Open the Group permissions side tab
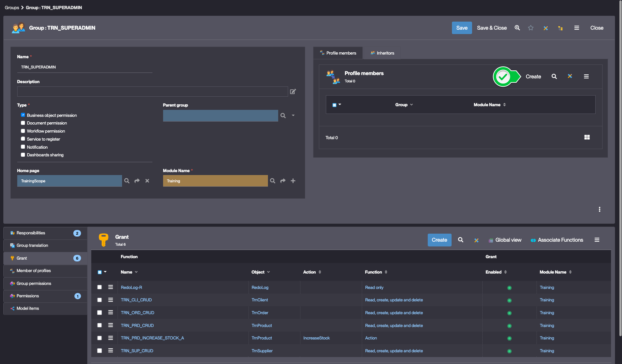This screenshot has width=622, height=364. pos(45,283)
